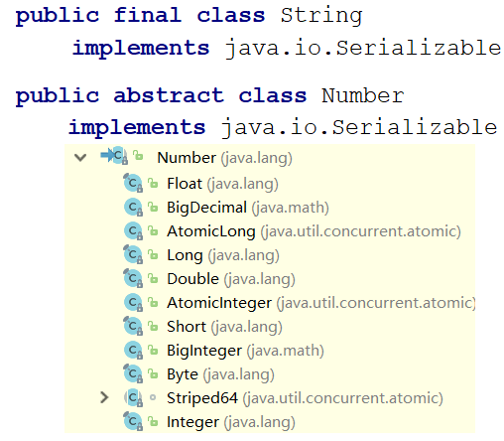Select Short (java.lang) tree entry

point(224,327)
